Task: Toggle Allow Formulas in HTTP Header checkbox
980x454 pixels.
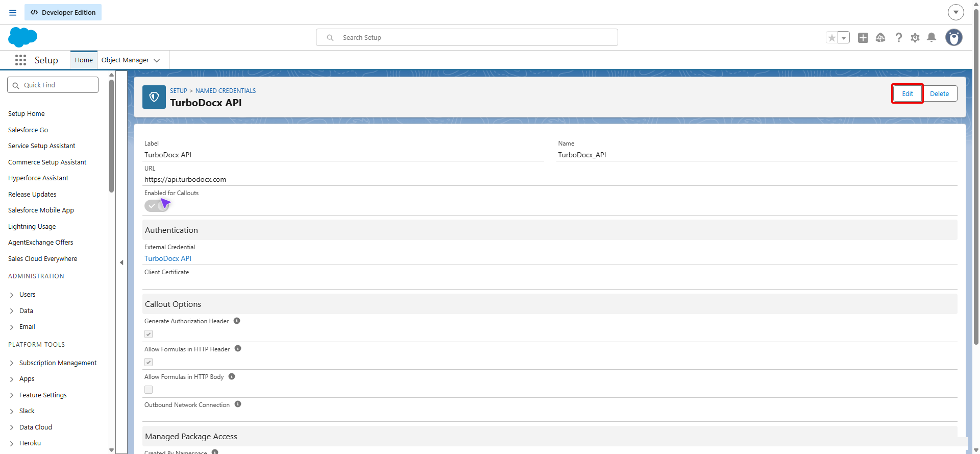Action: (149, 362)
